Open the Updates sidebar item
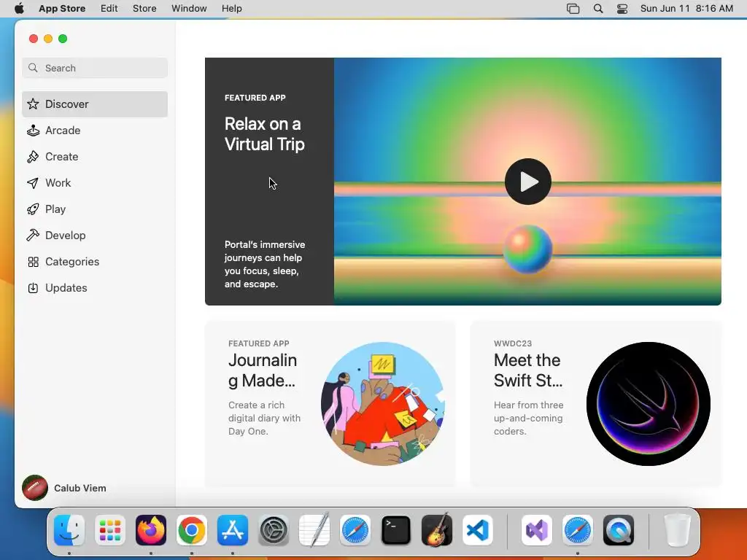The height and width of the screenshot is (560, 747). [95, 287]
